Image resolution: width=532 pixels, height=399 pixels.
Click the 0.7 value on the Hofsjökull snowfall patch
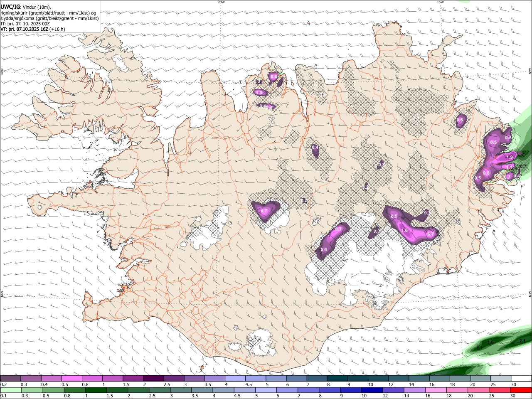[x=263, y=211]
